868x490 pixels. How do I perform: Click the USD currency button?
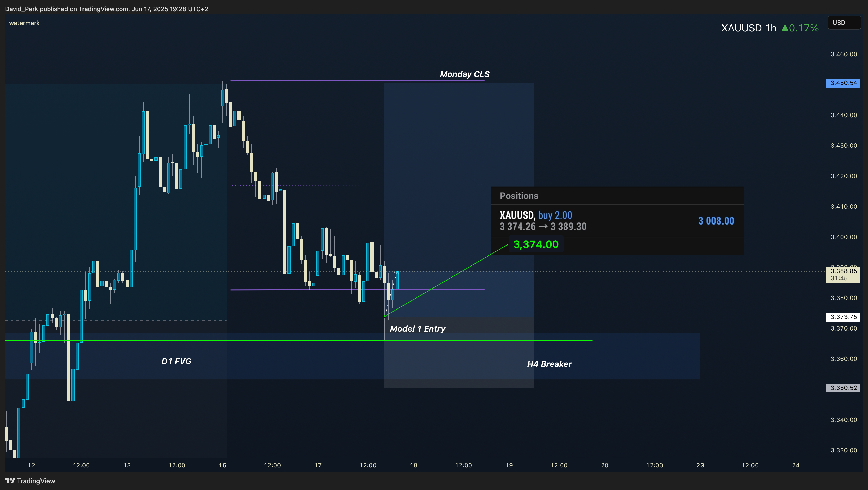click(844, 23)
